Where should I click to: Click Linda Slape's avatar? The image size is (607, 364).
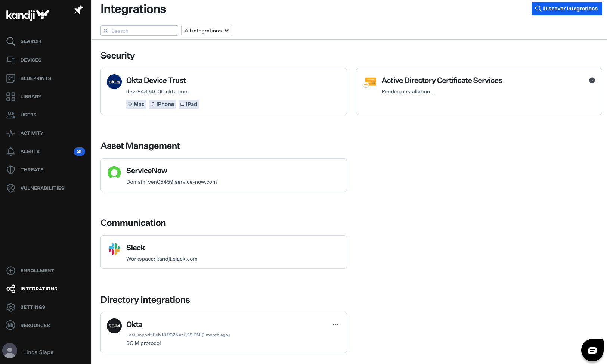(10, 351)
